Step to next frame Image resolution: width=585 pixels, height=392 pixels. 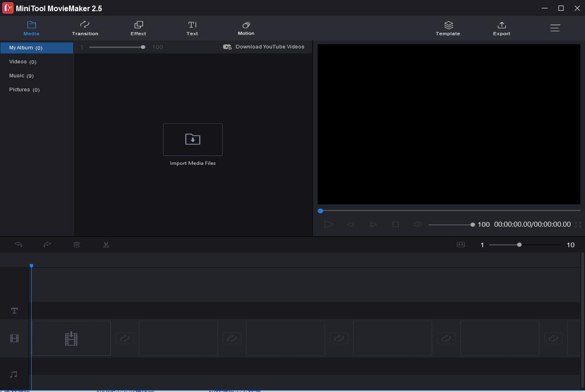(373, 224)
